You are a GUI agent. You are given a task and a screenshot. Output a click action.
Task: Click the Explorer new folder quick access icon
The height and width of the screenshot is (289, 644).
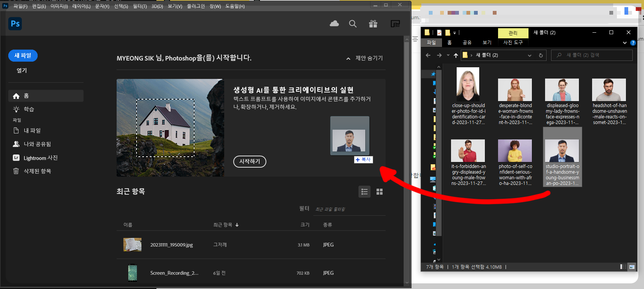(448, 33)
